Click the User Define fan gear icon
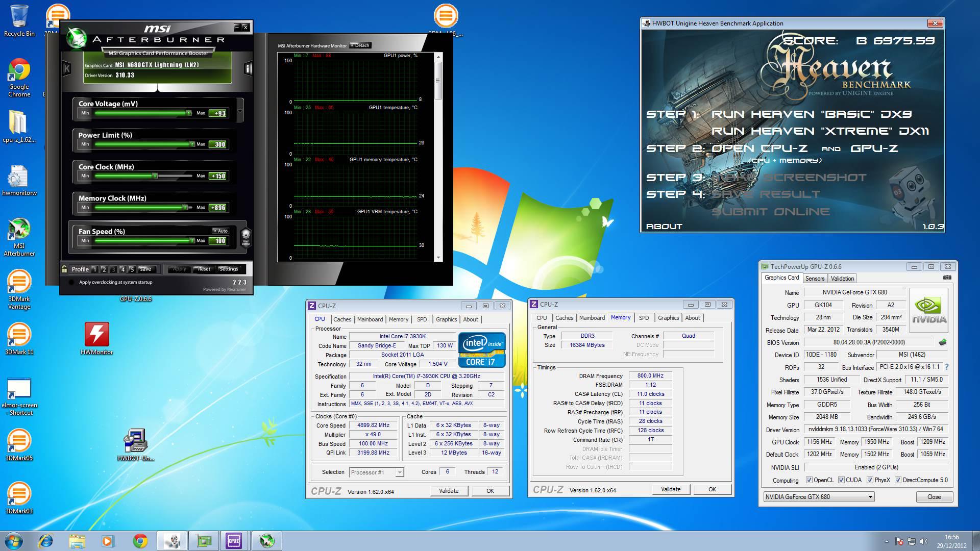The height and width of the screenshot is (551, 980). click(x=246, y=237)
